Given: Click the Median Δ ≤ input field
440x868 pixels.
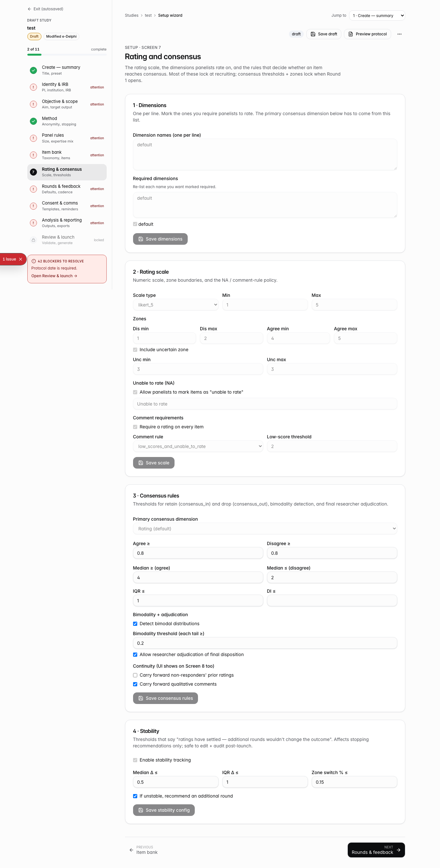Looking at the screenshot, I should [x=175, y=782].
